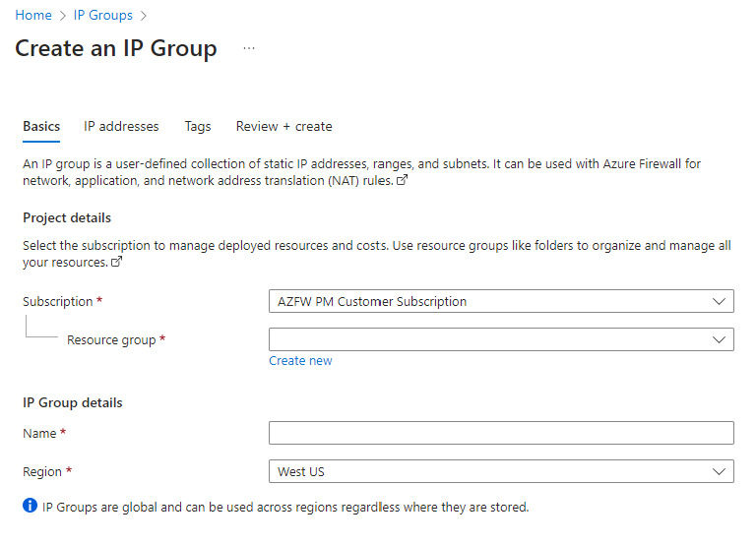Expand the Region dropdown showing West US
756x545 pixels.
coord(501,471)
